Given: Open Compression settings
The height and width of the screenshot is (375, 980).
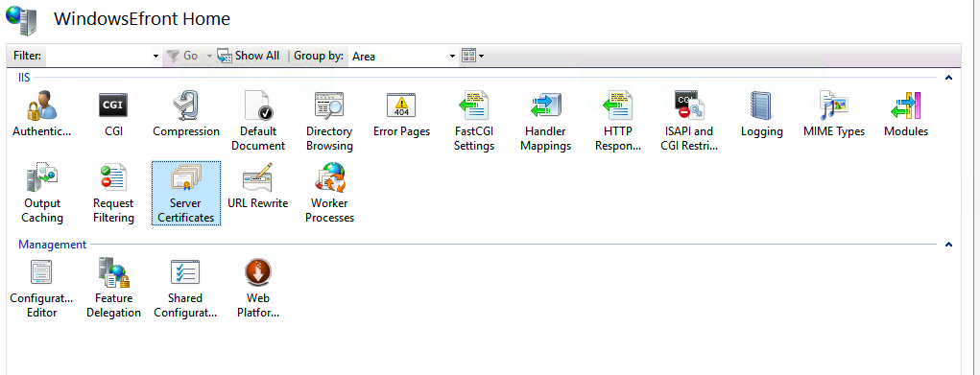Looking at the screenshot, I should click(x=186, y=114).
